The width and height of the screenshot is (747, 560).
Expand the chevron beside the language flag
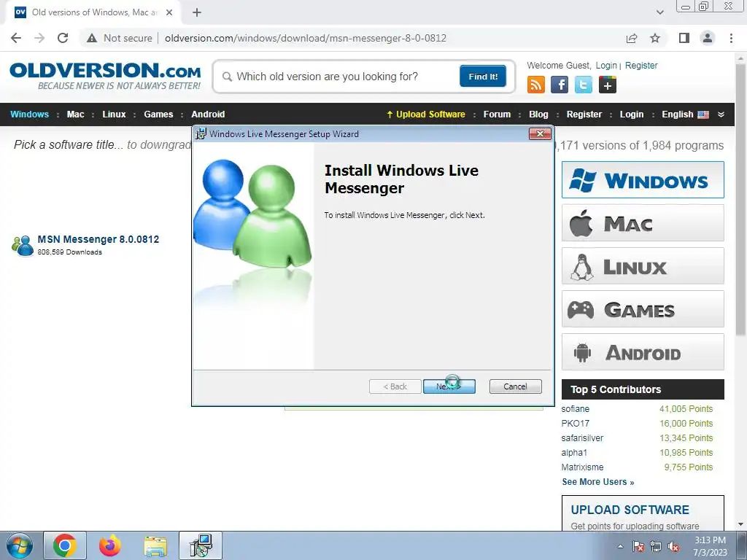pos(721,114)
